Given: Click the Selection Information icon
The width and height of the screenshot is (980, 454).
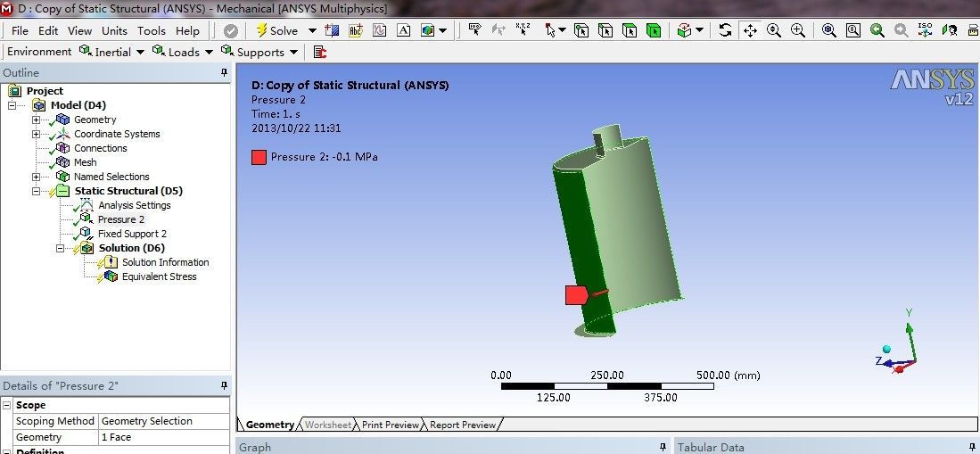Looking at the screenshot, I should pos(475,29).
